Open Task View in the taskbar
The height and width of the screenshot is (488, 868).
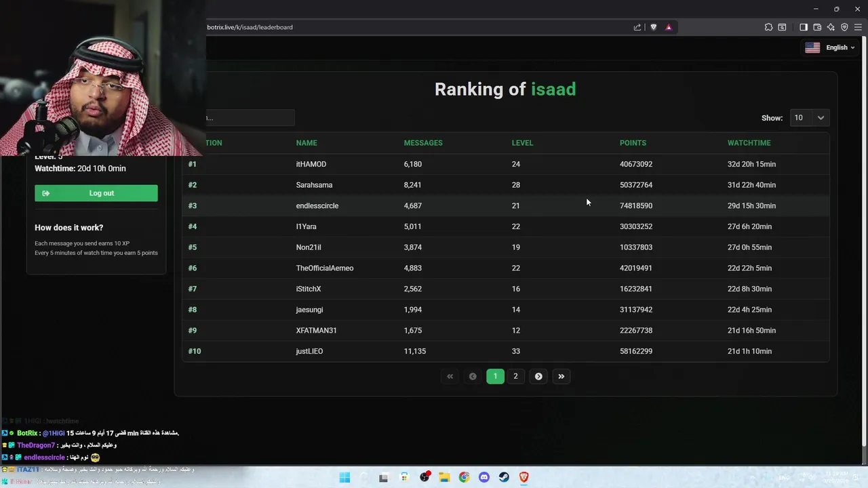(383, 477)
